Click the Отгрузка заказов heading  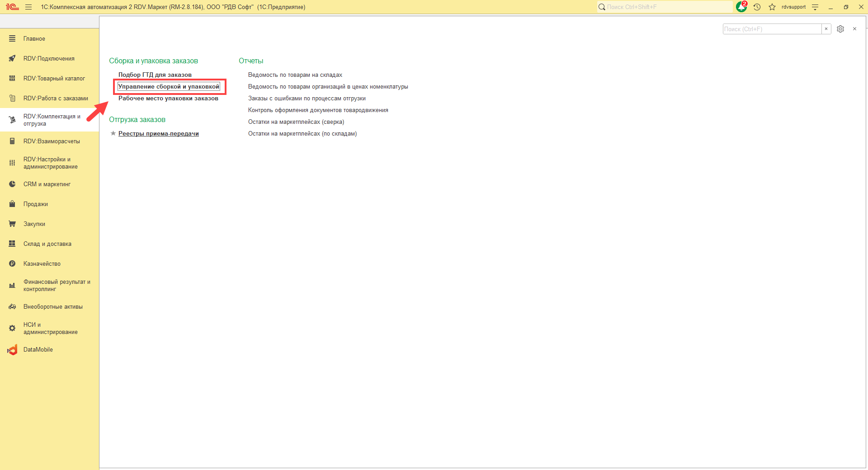[137, 120]
